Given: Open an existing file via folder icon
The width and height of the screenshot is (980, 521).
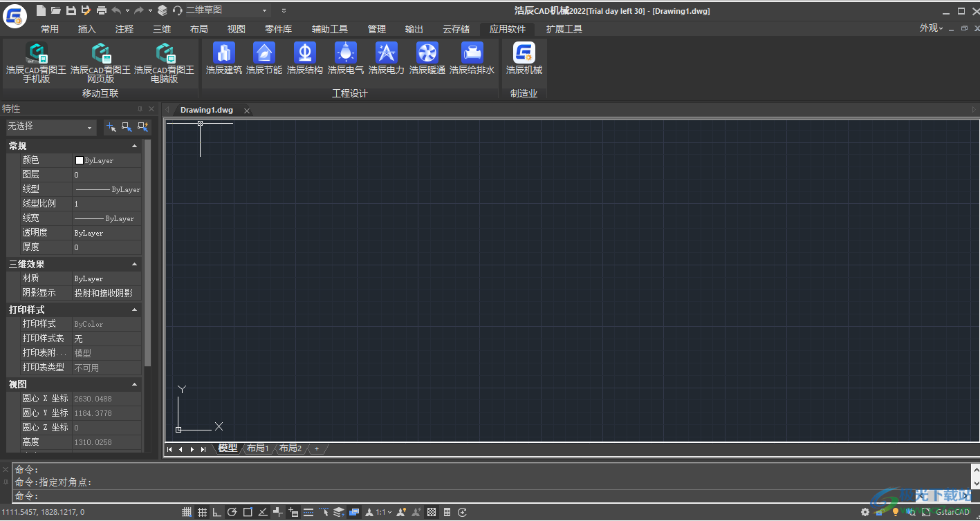Looking at the screenshot, I should (56, 10).
